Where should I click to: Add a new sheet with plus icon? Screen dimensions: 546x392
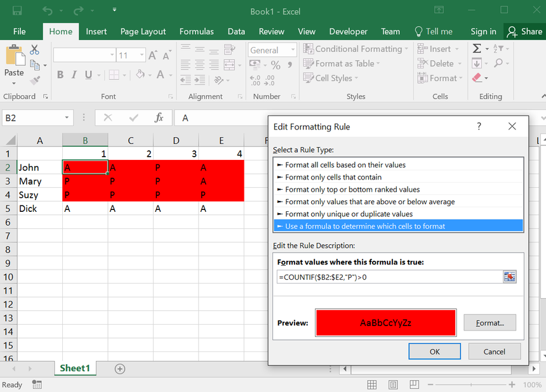click(x=119, y=369)
